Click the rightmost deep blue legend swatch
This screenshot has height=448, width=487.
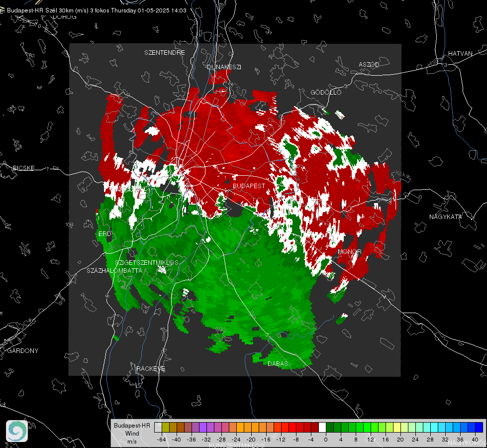(x=479, y=427)
